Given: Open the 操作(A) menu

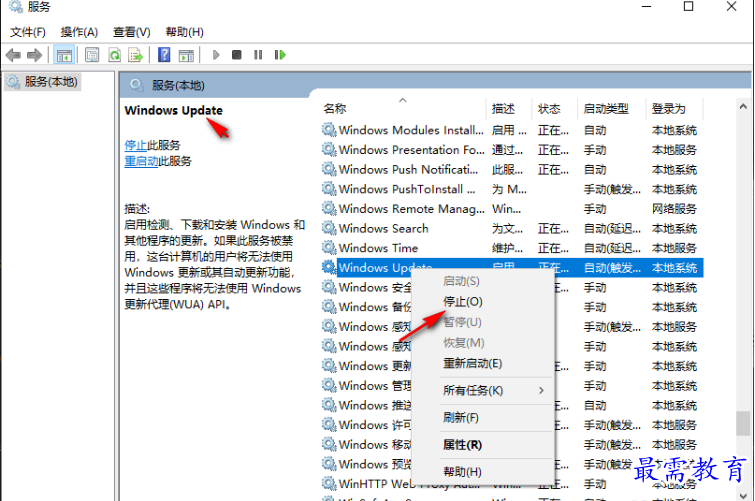Looking at the screenshot, I should click(x=79, y=32).
